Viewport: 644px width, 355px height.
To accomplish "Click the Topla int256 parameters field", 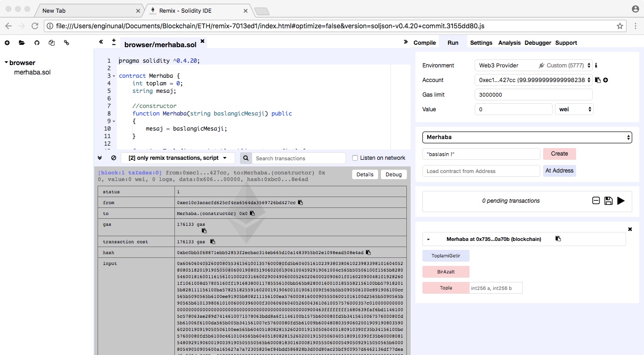I will point(496,288).
